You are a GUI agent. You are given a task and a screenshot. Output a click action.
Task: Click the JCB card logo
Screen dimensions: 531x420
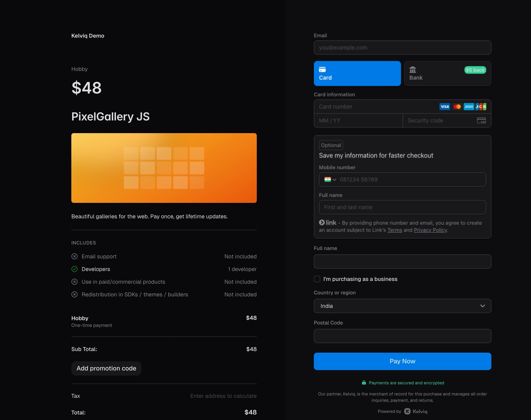point(481,106)
